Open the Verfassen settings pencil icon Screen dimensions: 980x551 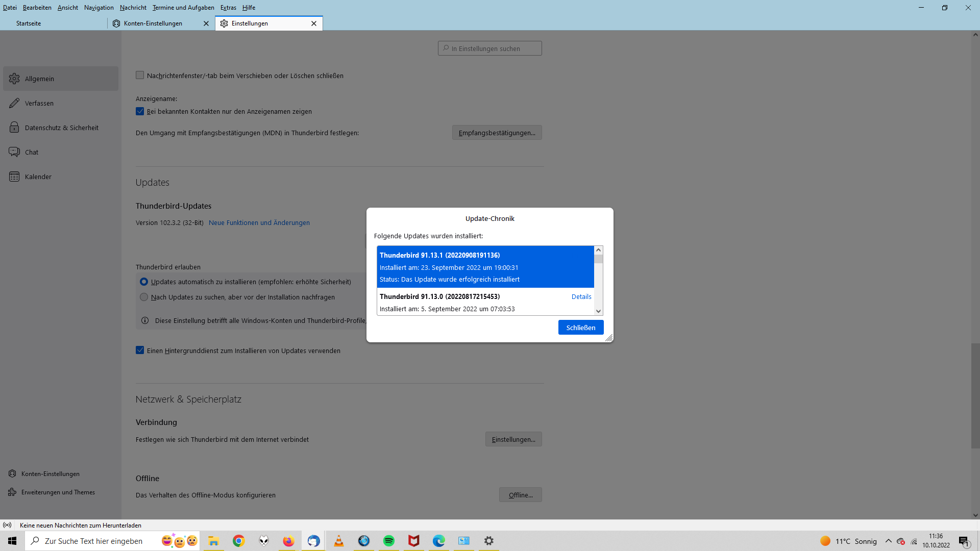[x=14, y=103]
